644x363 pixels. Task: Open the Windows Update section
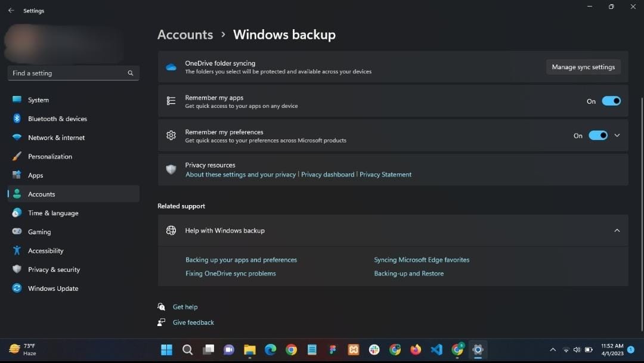(x=52, y=288)
